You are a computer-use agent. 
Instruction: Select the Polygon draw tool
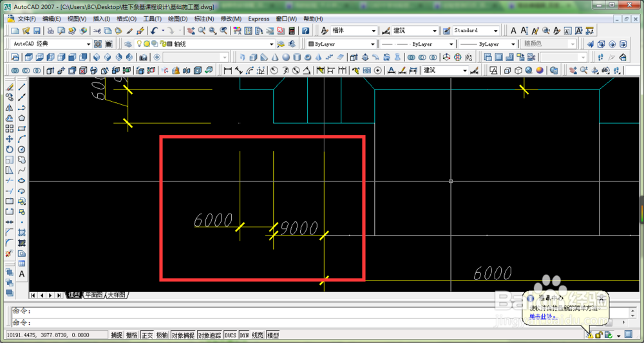pyautogui.click(x=22, y=118)
